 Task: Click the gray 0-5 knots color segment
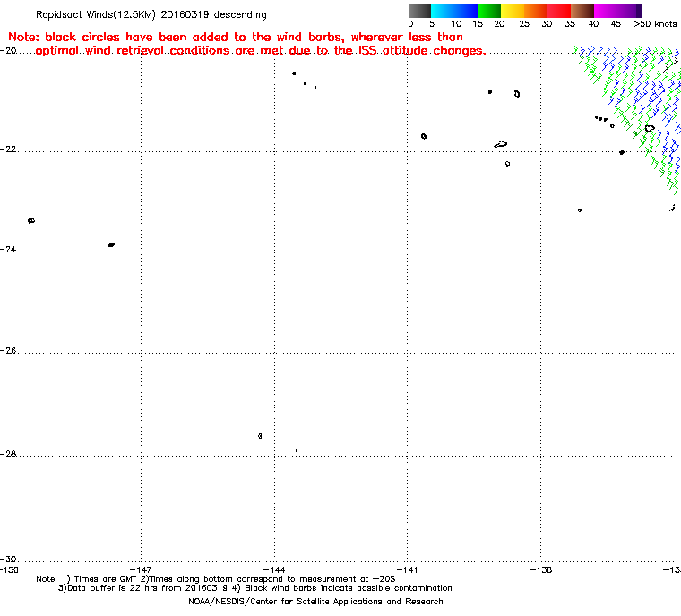(419, 11)
